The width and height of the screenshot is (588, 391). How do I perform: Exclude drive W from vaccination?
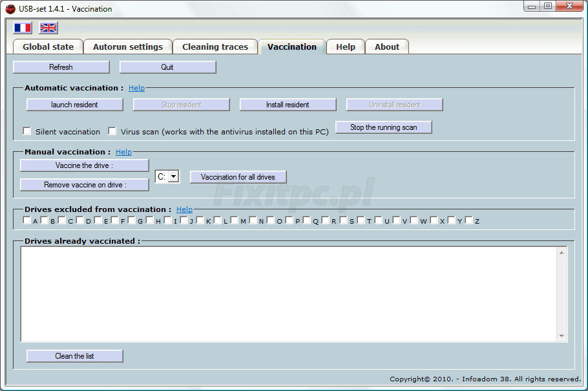(414, 220)
